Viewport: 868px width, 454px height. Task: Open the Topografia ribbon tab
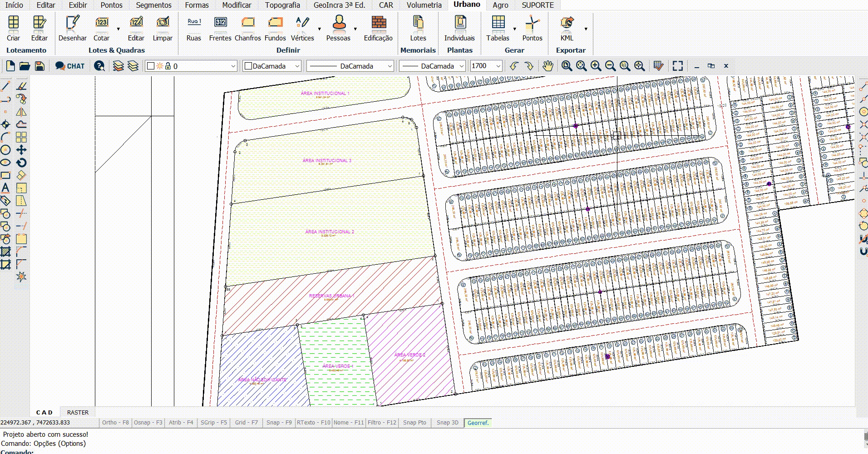point(282,5)
